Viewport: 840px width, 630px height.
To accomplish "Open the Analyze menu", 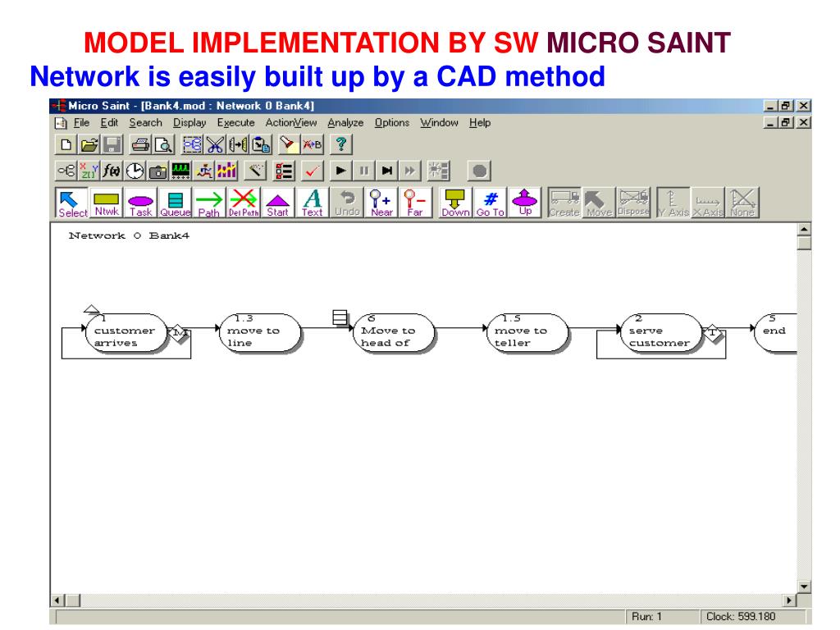I will click(345, 123).
